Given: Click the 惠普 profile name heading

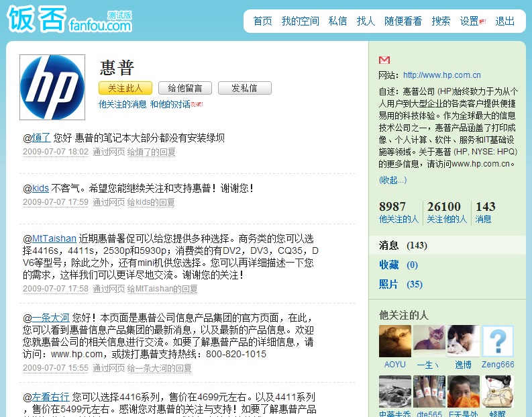Looking at the screenshot, I should (x=117, y=68).
